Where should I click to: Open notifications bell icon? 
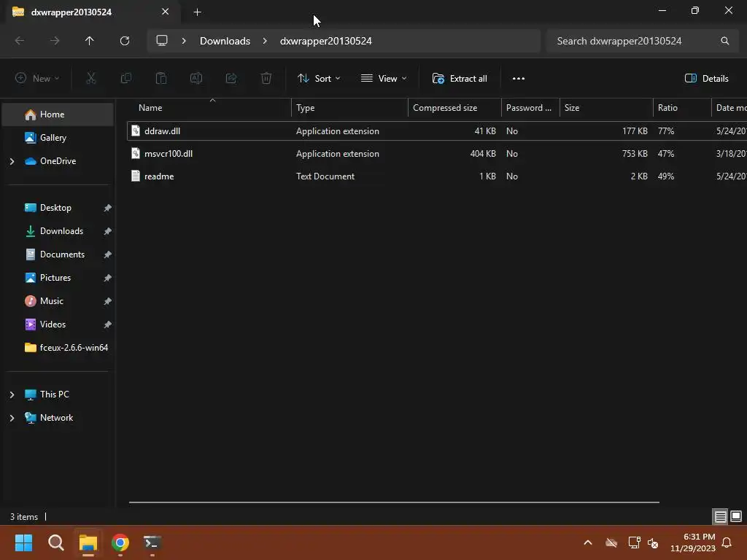click(x=727, y=542)
